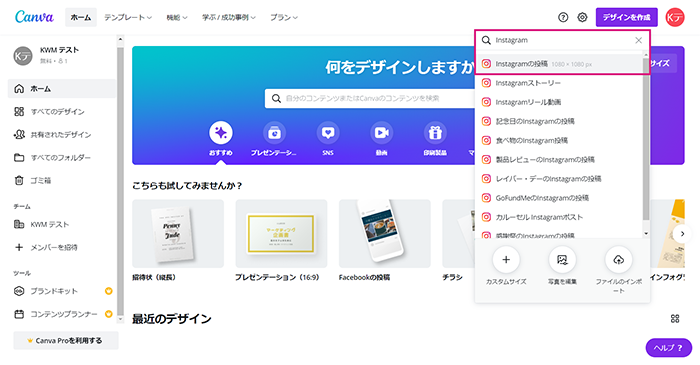Expand the テンプレート dropdown menu
The image size is (700, 365).
(x=128, y=17)
